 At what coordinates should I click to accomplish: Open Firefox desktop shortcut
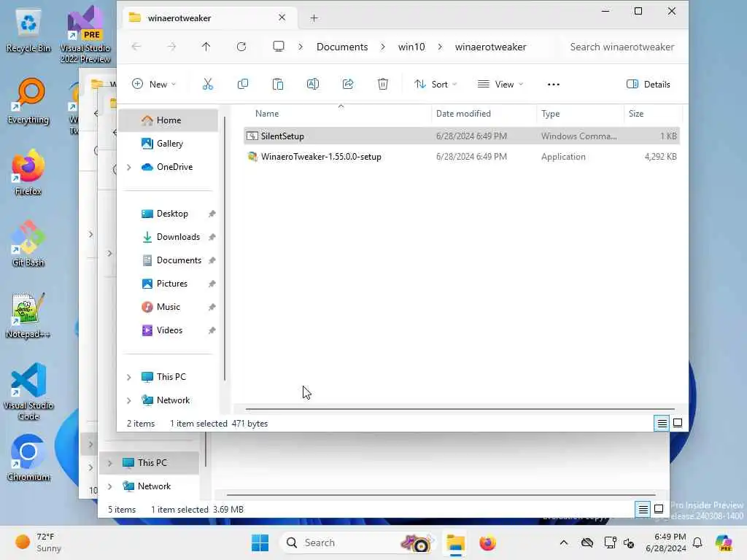coord(28,172)
